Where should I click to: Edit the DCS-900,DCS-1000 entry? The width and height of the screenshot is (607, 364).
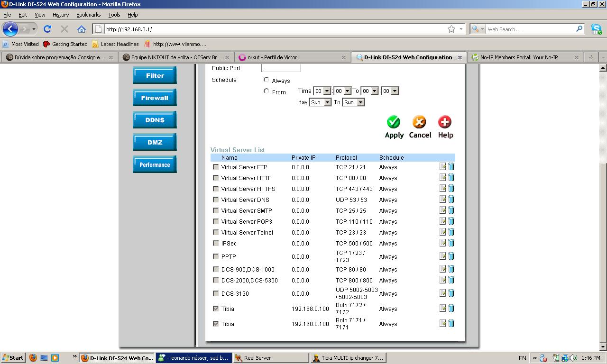tap(442, 269)
